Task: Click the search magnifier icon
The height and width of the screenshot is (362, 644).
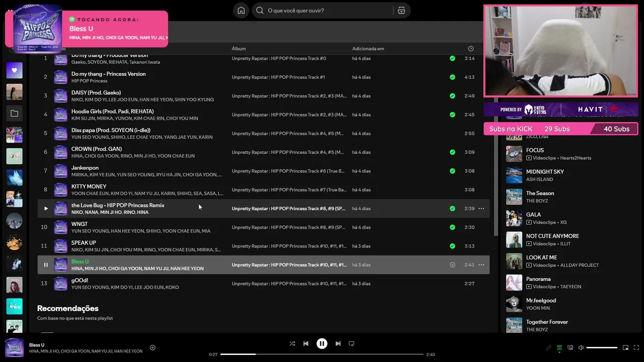Action: pos(260,11)
